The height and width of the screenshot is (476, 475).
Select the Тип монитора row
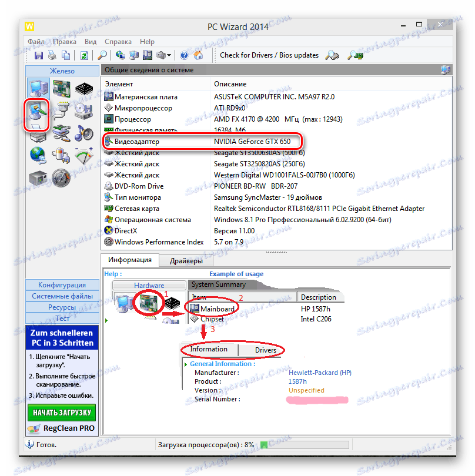click(276, 197)
